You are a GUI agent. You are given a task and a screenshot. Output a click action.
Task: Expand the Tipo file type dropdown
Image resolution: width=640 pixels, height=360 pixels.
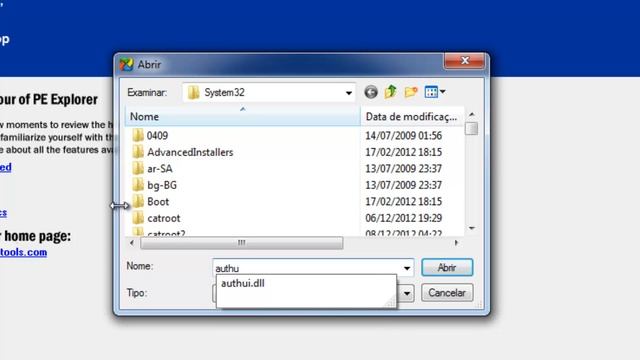407,293
